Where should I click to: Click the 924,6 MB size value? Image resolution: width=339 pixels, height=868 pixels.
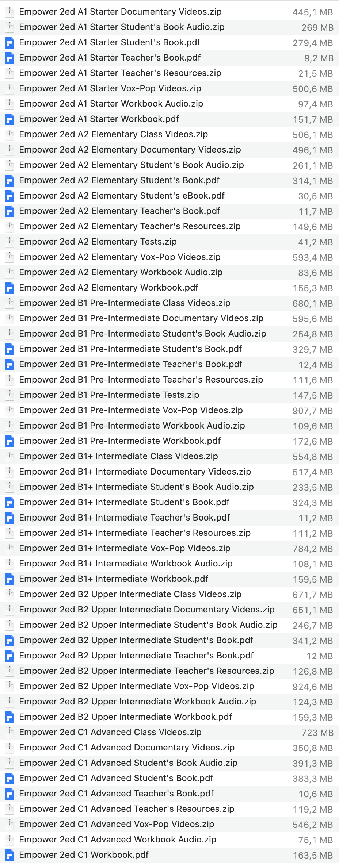[313, 687]
